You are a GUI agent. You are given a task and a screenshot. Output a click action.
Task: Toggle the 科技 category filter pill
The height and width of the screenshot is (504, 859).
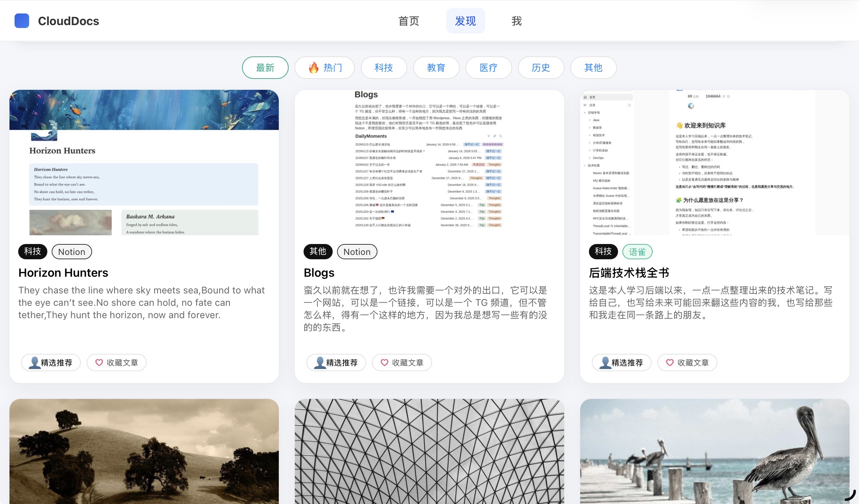[384, 68]
